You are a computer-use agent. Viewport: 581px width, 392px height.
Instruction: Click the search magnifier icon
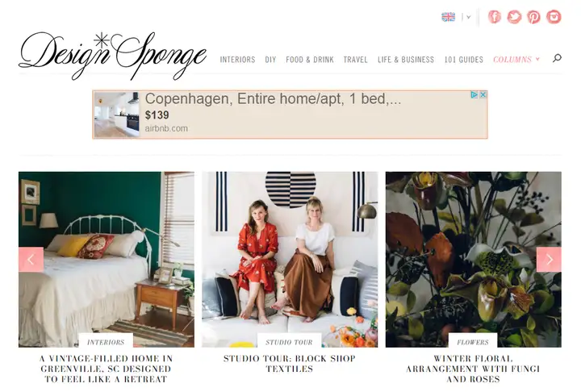coord(557,58)
